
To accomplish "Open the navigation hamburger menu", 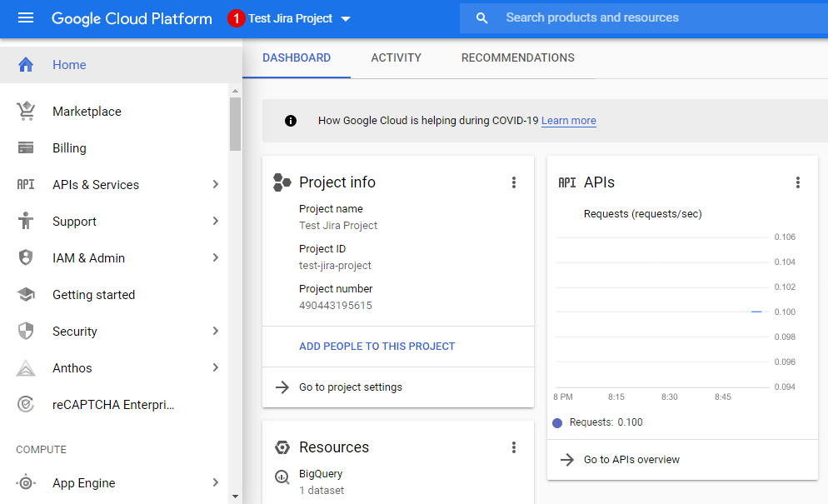I will (x=26, y=18).
